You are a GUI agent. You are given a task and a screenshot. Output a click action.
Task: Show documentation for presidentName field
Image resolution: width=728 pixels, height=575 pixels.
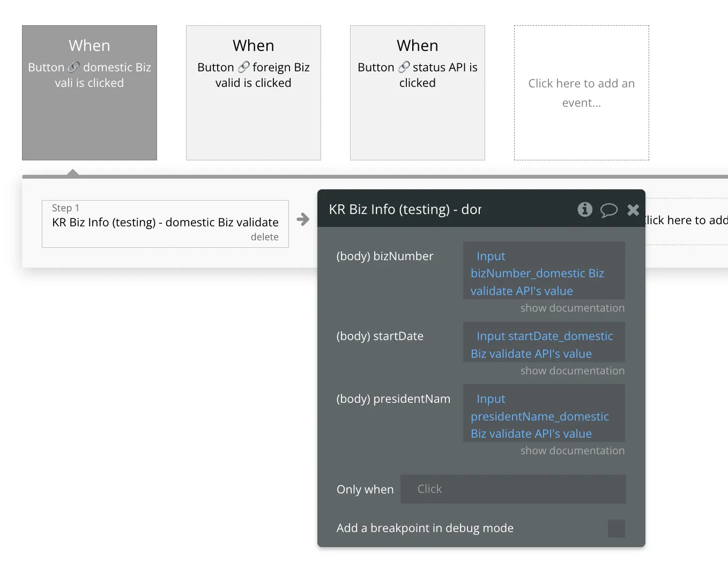point(572,451)
